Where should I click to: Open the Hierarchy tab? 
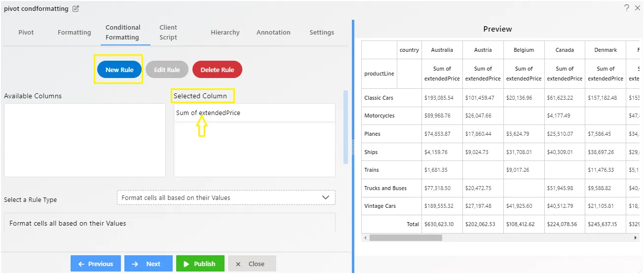[x=225, y=32]
